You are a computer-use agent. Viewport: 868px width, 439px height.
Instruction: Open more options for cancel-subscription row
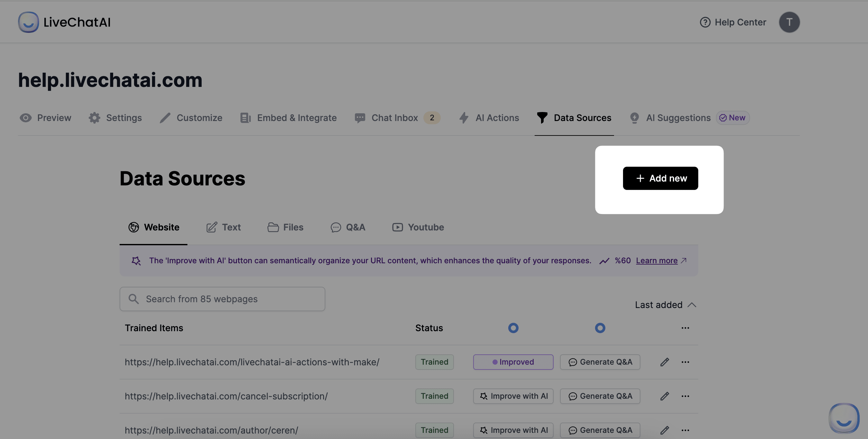pyautogui.click(x=685, y=396)
